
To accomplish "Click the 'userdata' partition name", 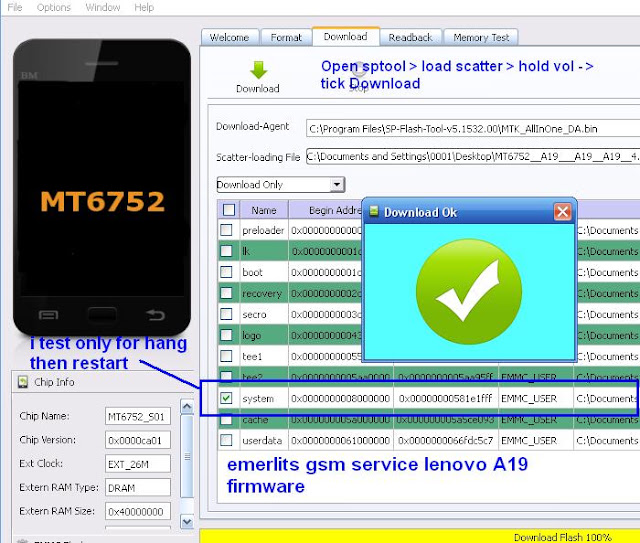I will pos(262,441).
